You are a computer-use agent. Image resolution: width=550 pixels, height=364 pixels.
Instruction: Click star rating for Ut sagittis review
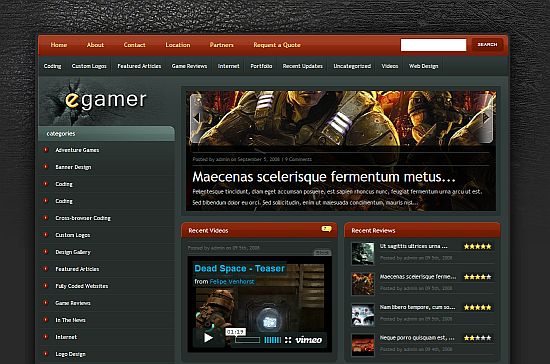click(x=477, y=247)
